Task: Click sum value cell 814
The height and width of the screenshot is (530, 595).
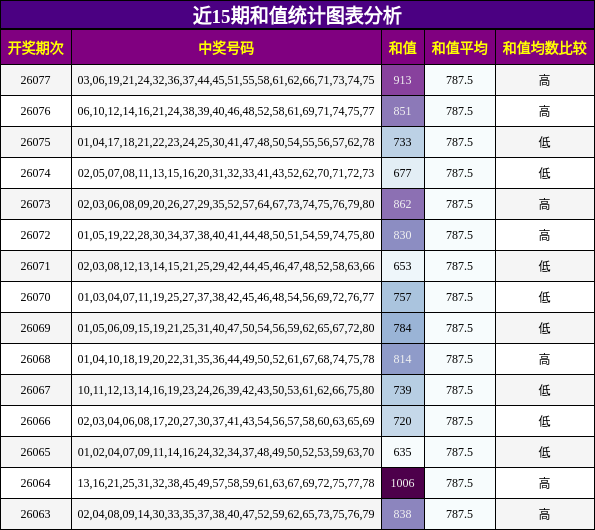Action: pyautogui.click(x=403, y=359)
